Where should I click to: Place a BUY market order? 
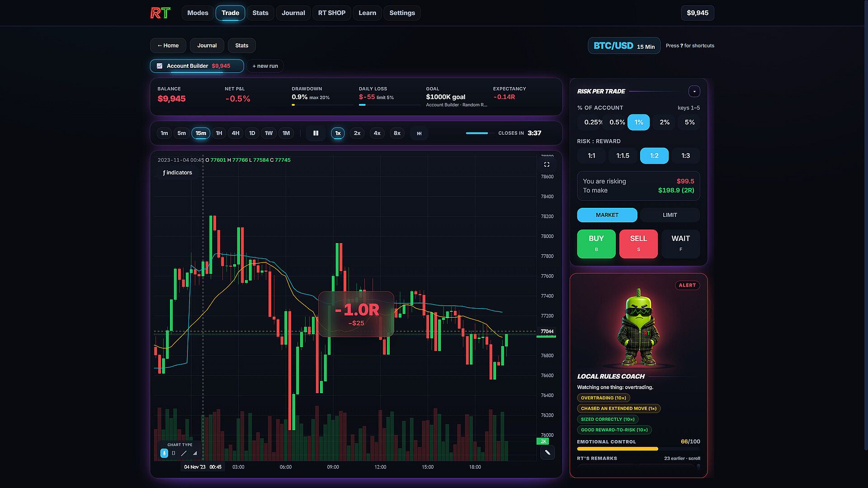[x=596, y=244]
